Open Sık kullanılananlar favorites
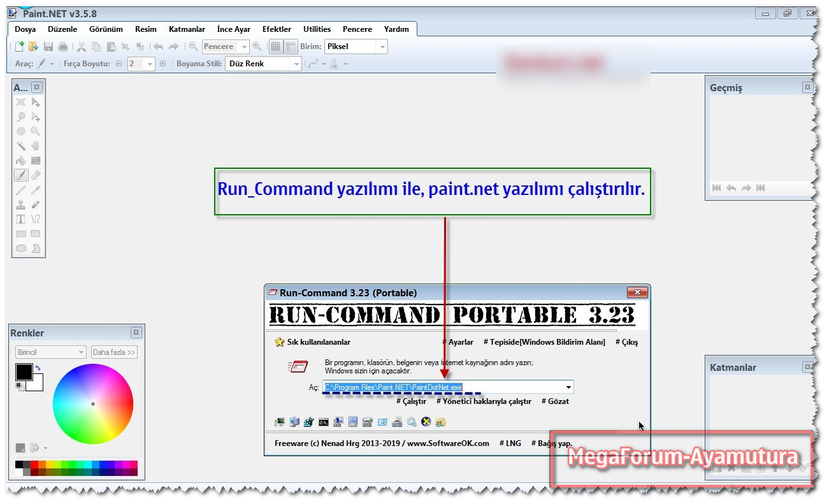This screenshot has width=829, height=504. click(x=312, y=342)
